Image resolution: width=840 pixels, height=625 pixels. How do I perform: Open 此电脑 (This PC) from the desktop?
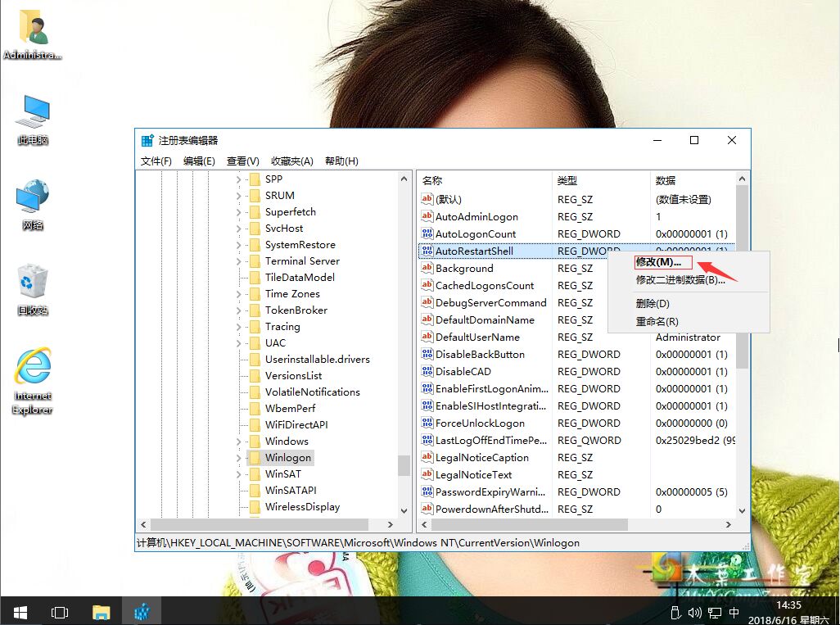[x=31, y=115]
